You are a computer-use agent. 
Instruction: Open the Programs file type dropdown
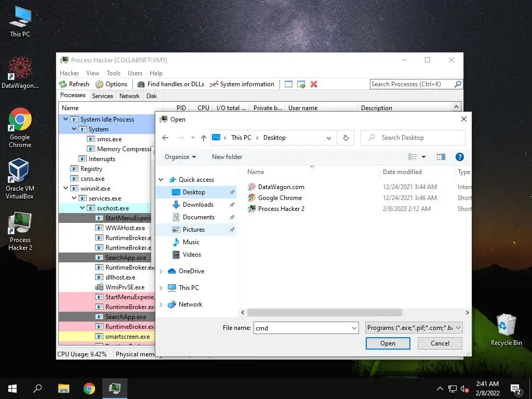point(414,328)
